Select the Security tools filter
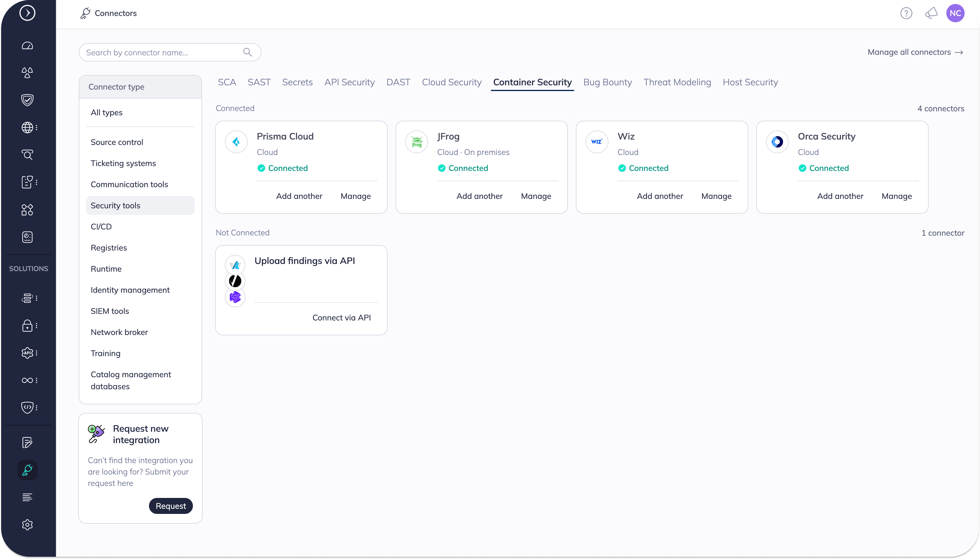 click(115, 205)
